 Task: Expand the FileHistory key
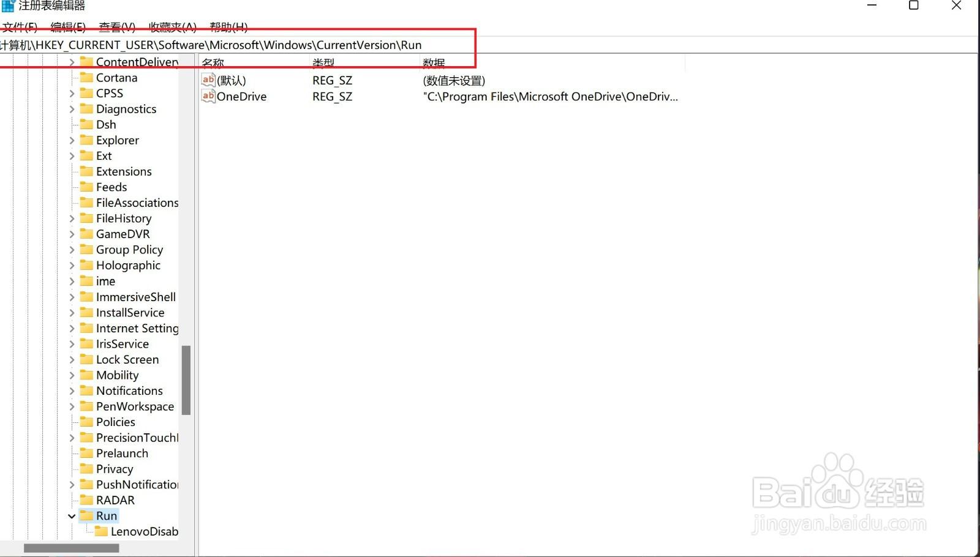point(72,219)
